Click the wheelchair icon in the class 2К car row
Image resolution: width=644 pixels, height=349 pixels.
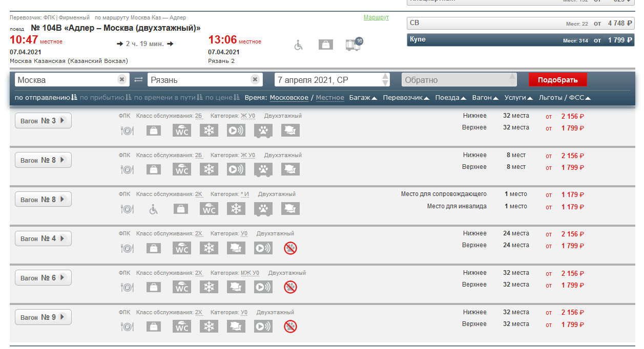tap(153, 209)
